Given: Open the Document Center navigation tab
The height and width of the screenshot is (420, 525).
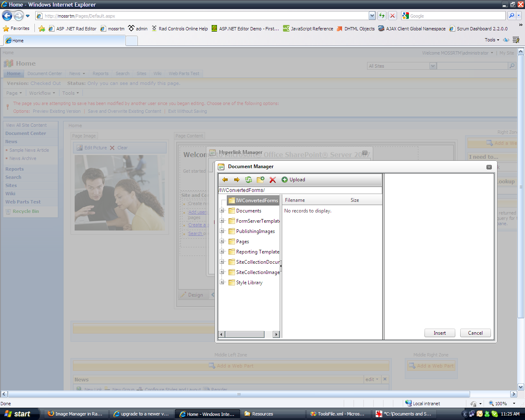Looking at the screenshot, I should tap(45, 74).
